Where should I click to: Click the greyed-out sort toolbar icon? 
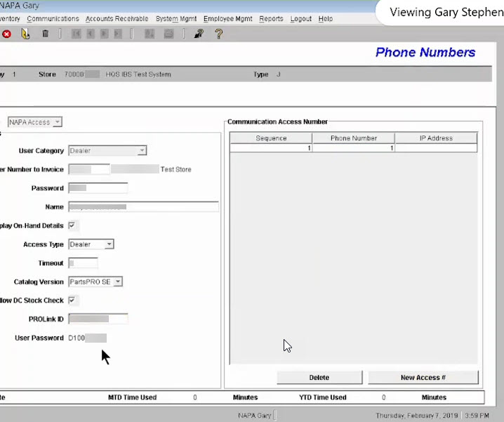coord(150,34)
